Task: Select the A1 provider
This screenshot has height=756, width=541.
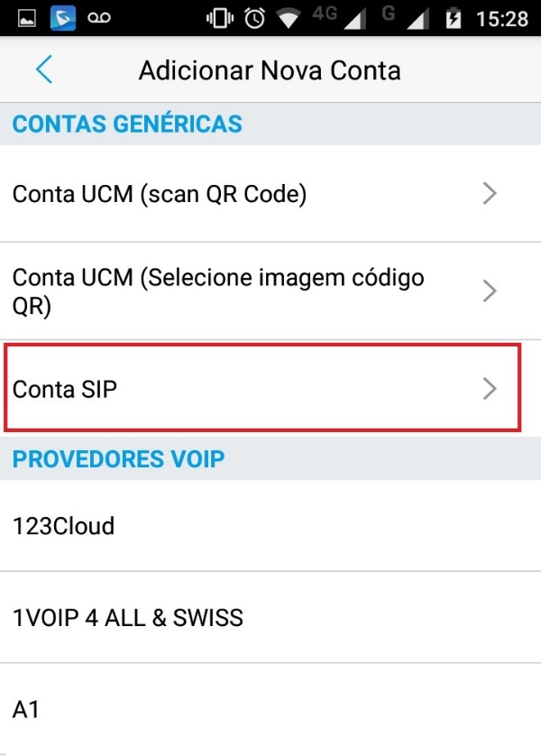Action: [26, 709]
